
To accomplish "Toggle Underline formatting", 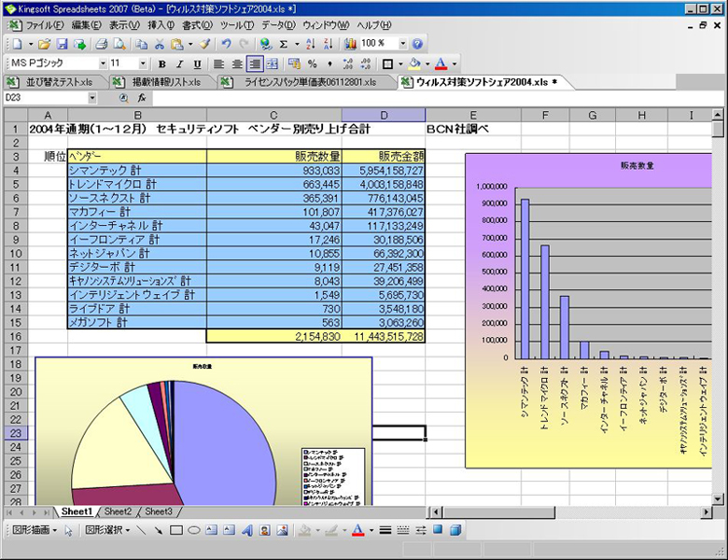I will click(x=197, y=64).
